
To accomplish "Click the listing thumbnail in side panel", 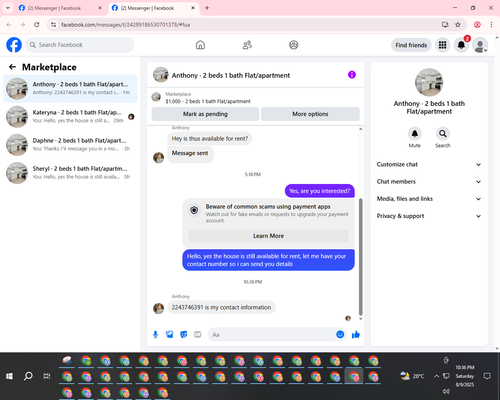I will [x=429, y=82].
